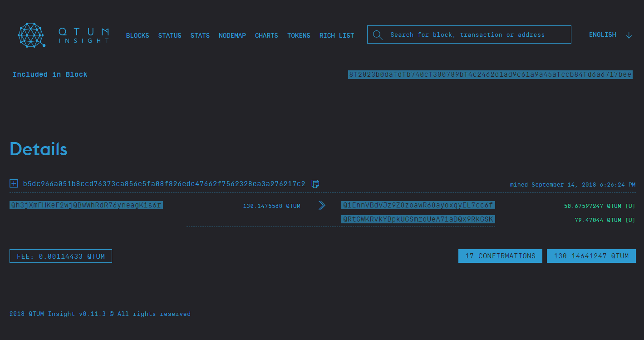The width and height of the screenshot is (644, 340).
Task: Open sender address Qh3jXmFHKeF2wjQBwWhRdR76yneagKis6r
Action: pos(86,205)
